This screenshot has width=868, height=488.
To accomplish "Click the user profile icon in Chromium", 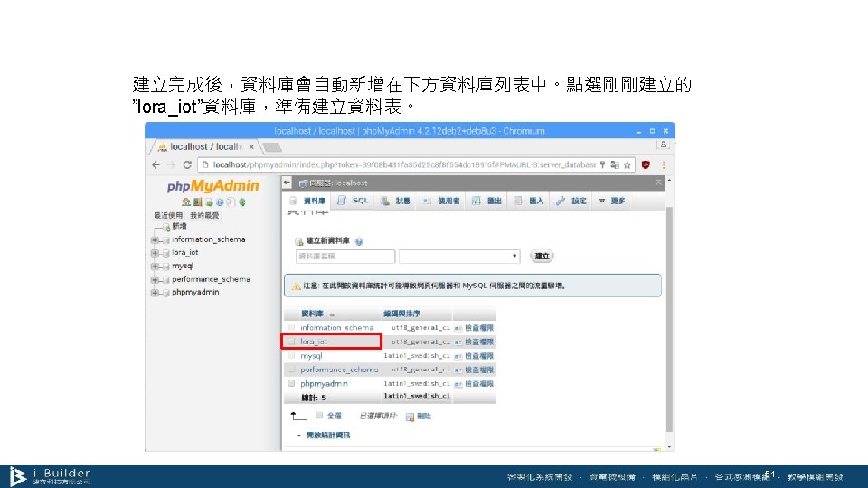I will (x=663, y=145).
